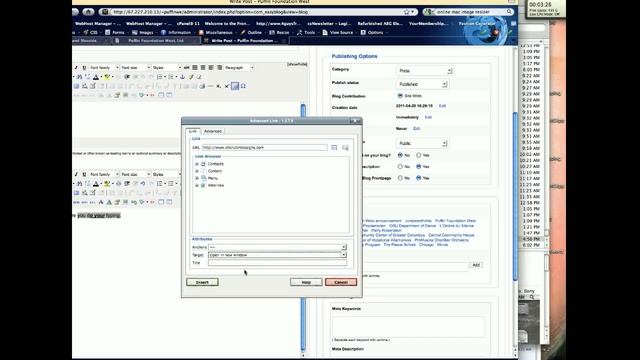
Task: Open the CSS item in developer toolbar
Action: [91, 32]
